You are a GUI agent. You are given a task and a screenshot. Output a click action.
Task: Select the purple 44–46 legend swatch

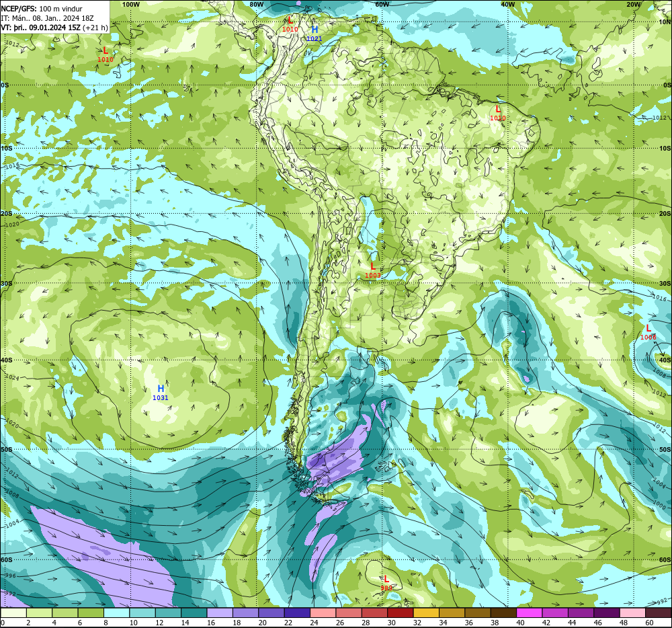[x=581, y=613]
